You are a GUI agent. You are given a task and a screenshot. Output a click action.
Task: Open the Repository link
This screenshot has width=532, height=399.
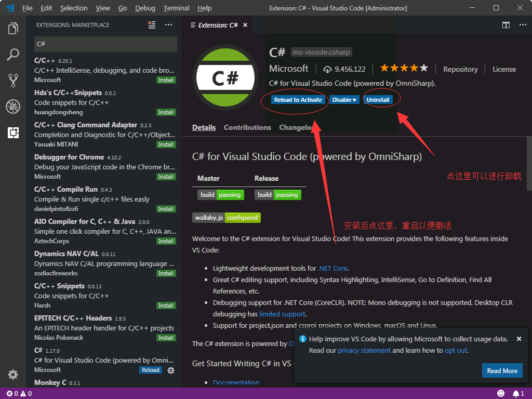tap(460, 69)
